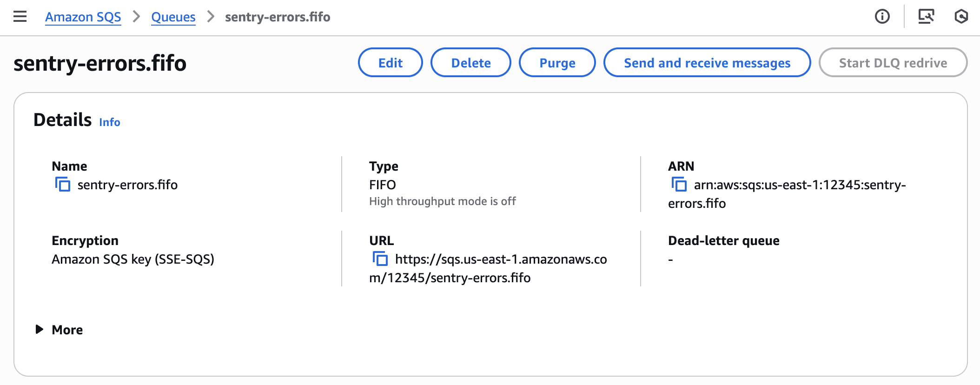Delete the sentry-errors.fifo queue

pos(470,62)
